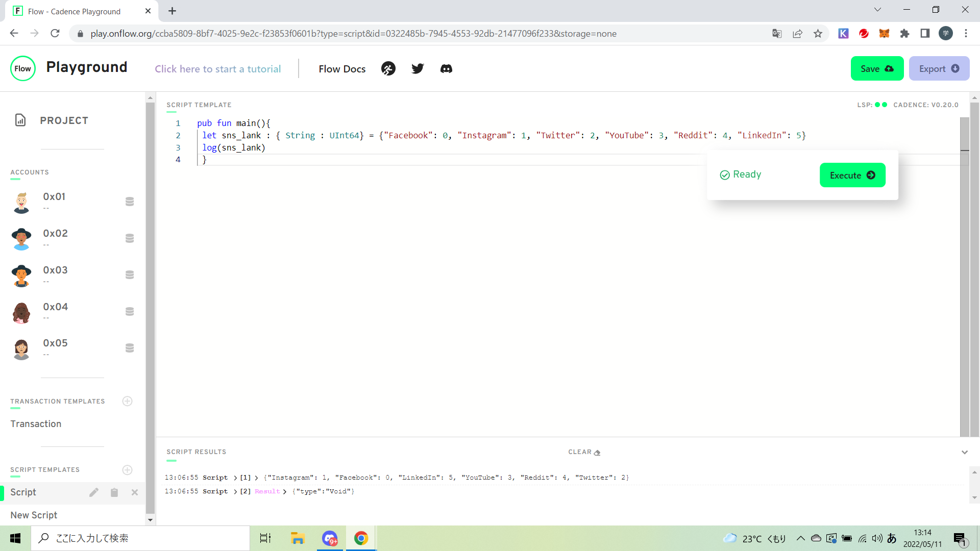
Task: Clear script results with the broom icon
Action: click(x=596, y=452)
